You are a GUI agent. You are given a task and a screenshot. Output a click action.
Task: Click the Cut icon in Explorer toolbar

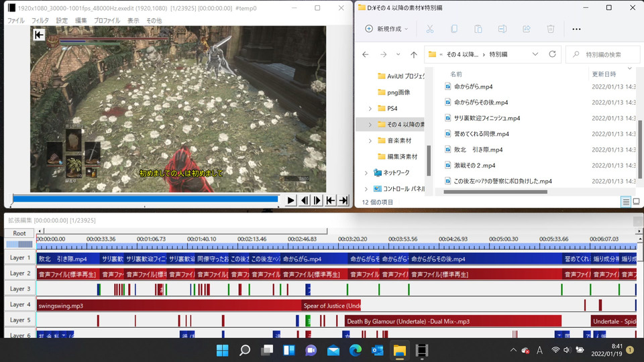[x=429, y=29]
